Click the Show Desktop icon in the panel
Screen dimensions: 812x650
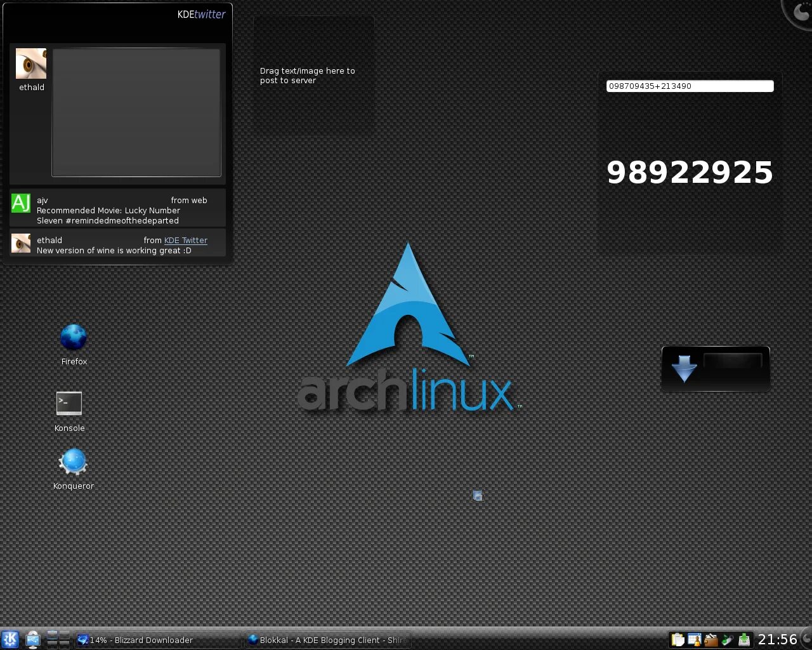[32, 639]
